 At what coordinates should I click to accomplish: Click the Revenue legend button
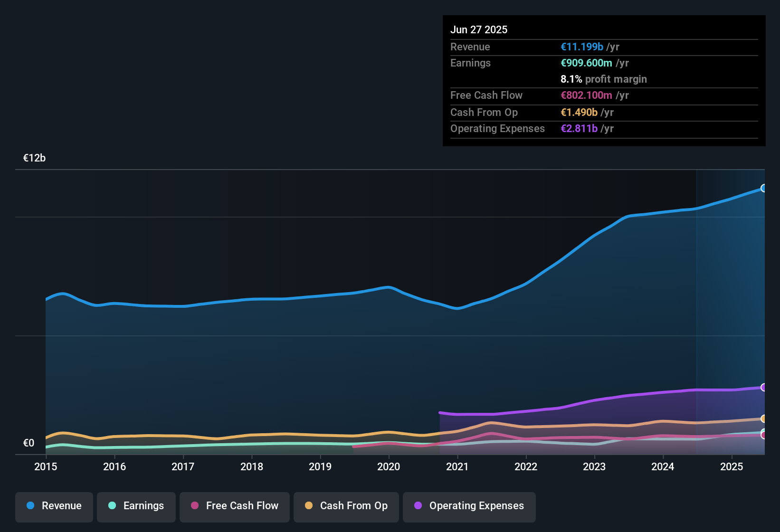click(x=54, y=506)
